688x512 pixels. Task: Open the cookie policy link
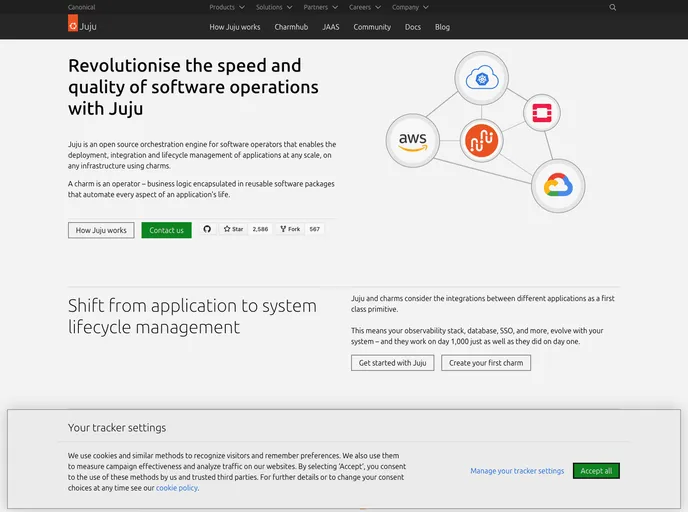click(x=177, y=488)
